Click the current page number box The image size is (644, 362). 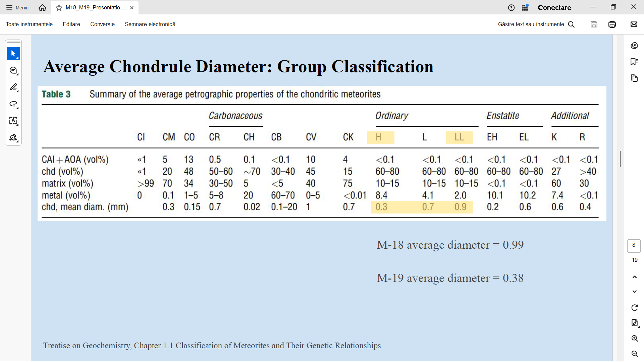[634, 245]
